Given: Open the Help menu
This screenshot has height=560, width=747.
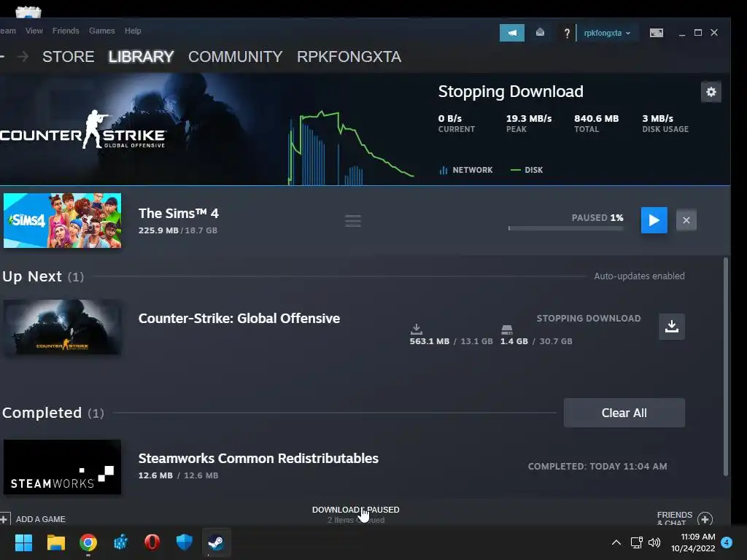Looking at the screenshot, I should (x=133, y=31).
